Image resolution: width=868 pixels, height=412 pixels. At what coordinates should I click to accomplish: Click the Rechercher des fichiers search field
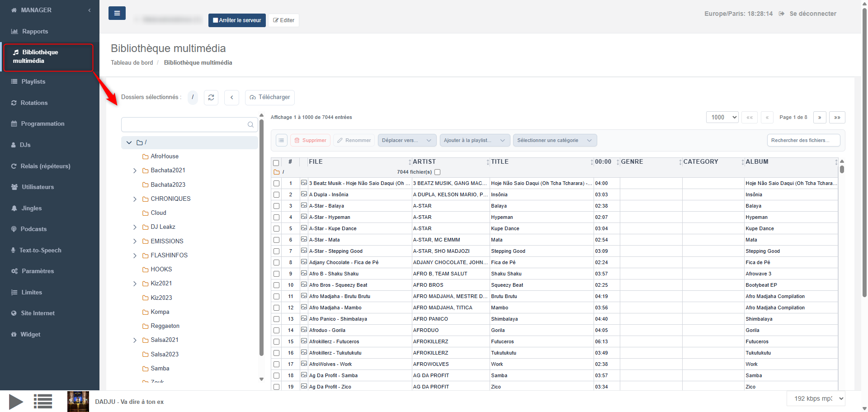803,140
